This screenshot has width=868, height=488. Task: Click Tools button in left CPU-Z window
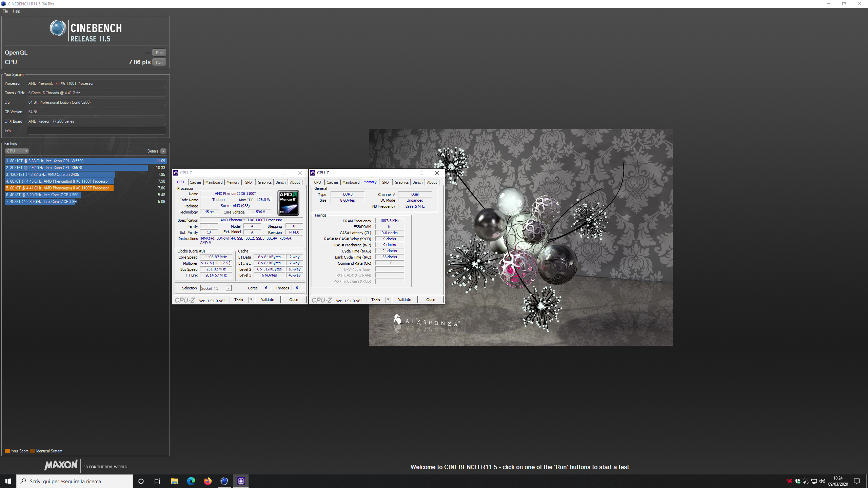coord(239,300)
